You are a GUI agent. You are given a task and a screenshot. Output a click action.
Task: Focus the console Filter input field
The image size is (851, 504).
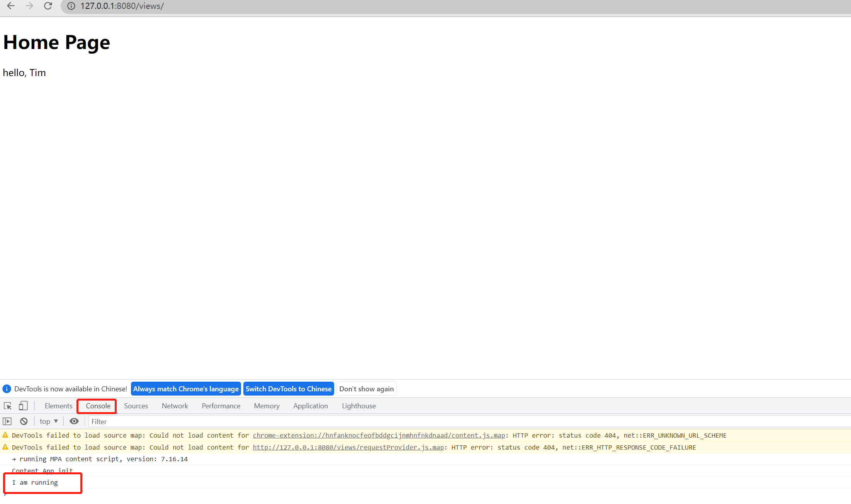coord(469,422)
